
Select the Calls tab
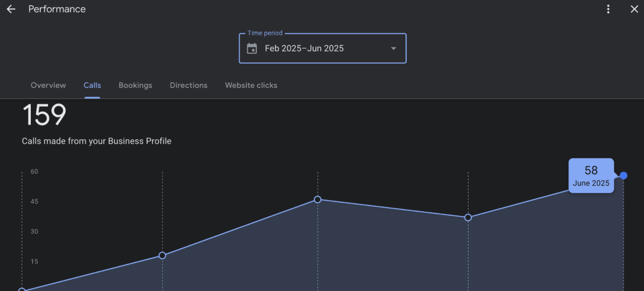click(x=92, y=85)
